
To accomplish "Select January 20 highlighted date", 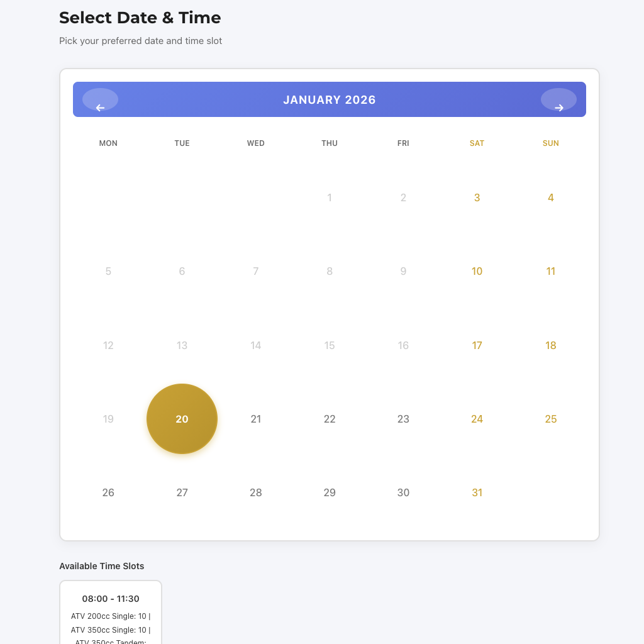I will (182, 419).
